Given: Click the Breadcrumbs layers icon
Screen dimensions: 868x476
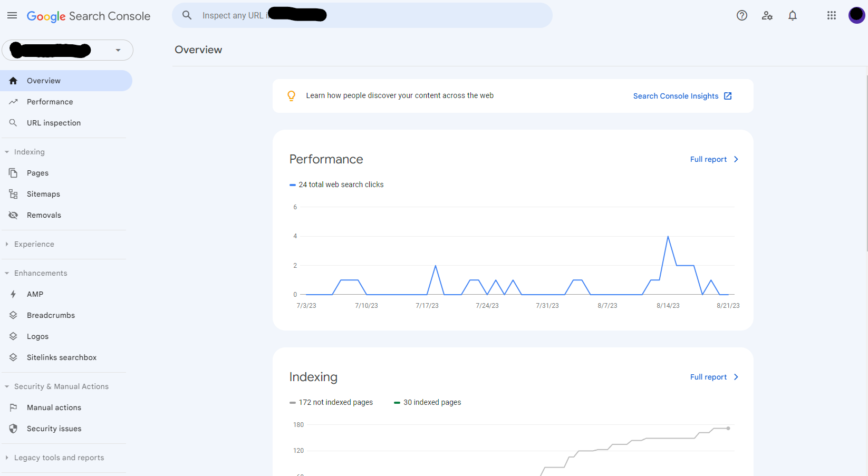Looking at the screenshot, I should 13,315.
